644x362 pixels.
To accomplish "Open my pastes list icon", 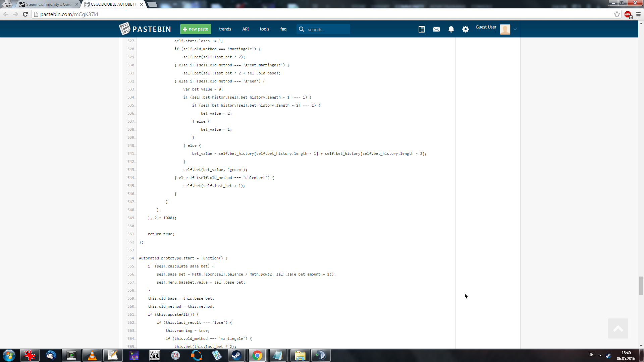I will (422, 29).
